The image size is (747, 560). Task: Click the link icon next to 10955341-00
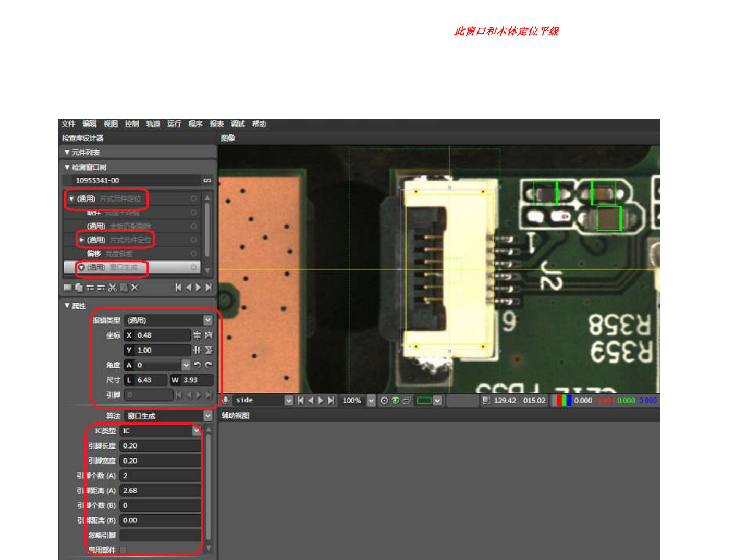click(207, 180)
